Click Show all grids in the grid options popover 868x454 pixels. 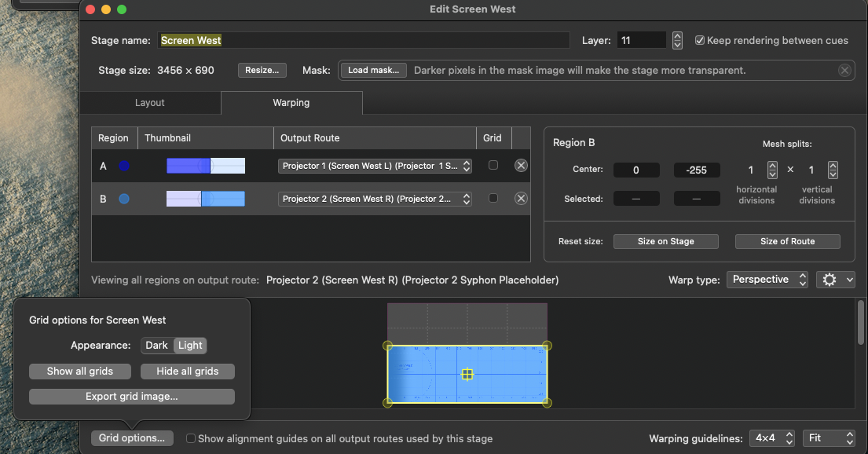pos(79,371)
